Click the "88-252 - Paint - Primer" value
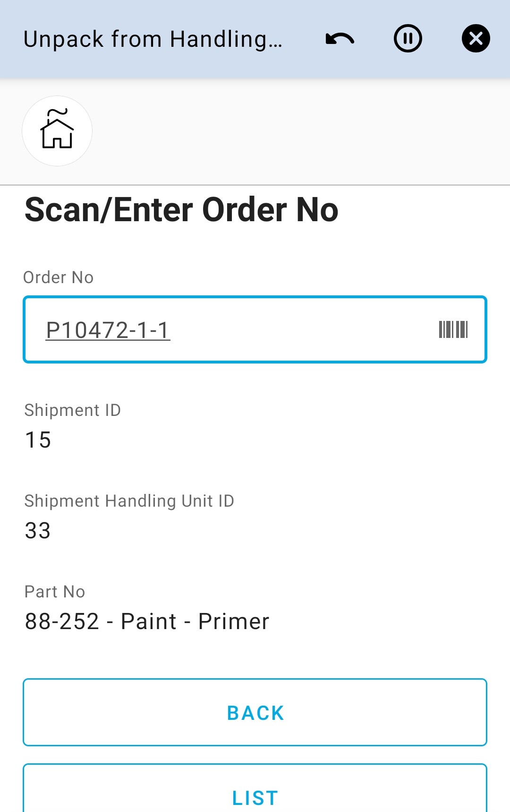 click(147, 622)
